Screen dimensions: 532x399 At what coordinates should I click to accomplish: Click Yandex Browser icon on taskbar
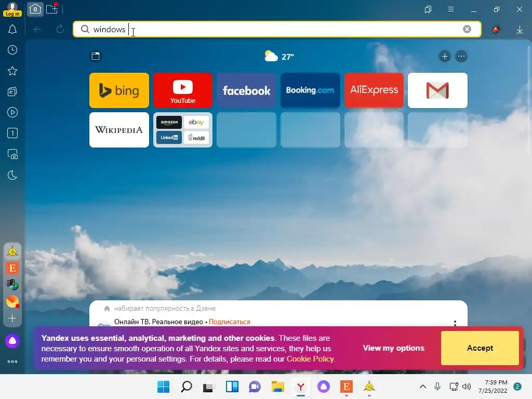tap(301, 387)
